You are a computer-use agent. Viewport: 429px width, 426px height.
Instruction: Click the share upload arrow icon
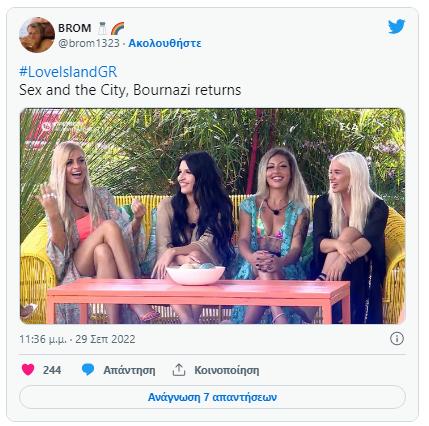[179, 370]
